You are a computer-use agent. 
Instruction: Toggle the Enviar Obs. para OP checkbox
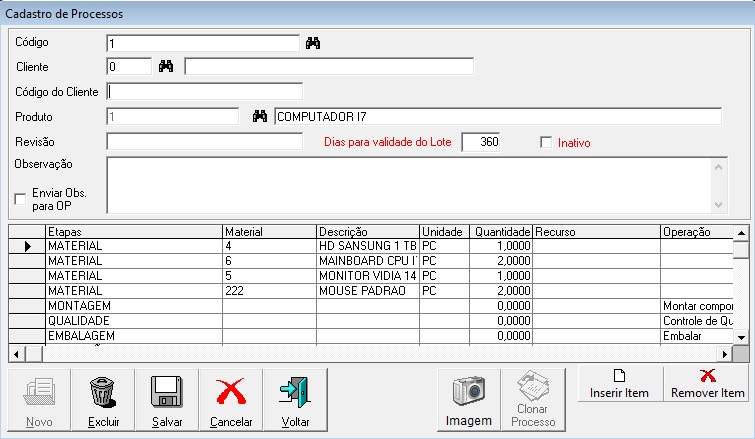click(x=20, y=199)
